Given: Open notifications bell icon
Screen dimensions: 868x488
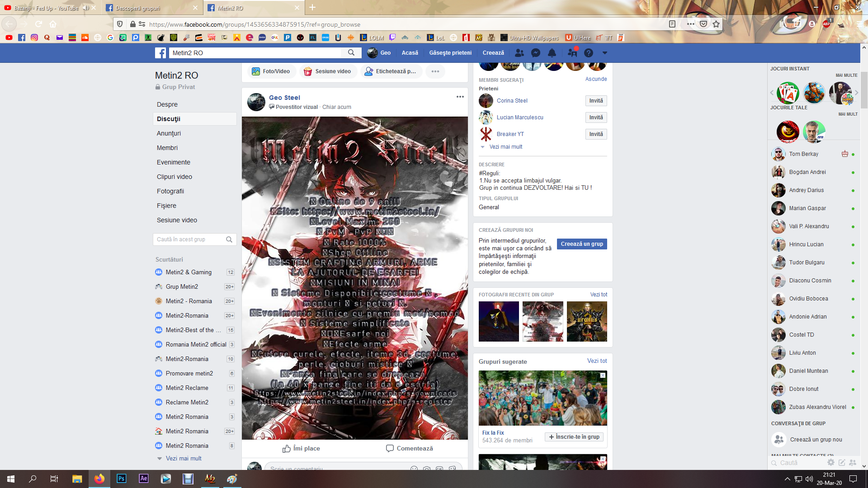Looking at the screenshot, I should pyautogui.click(x=552, y=53).
